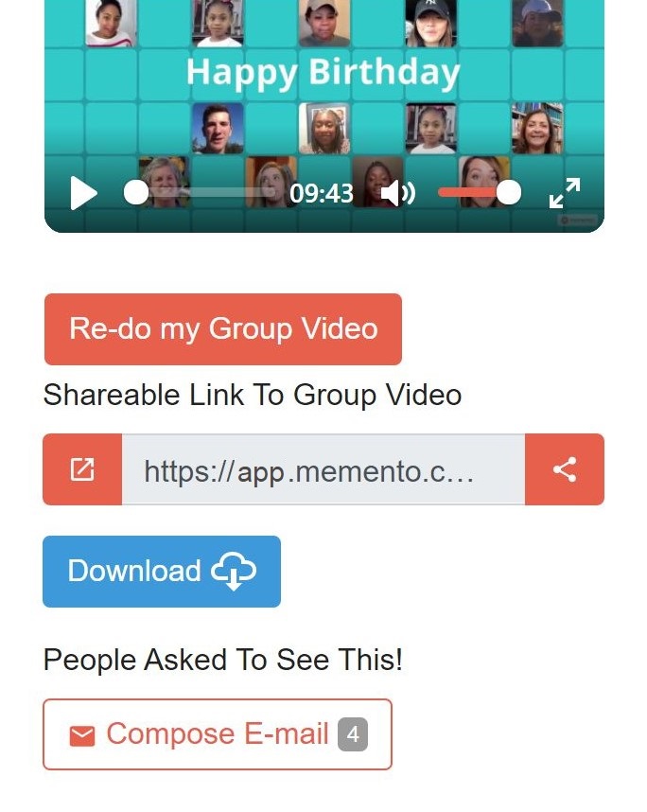
Task: Click the video timeline track bar
Action: [205, 193]
